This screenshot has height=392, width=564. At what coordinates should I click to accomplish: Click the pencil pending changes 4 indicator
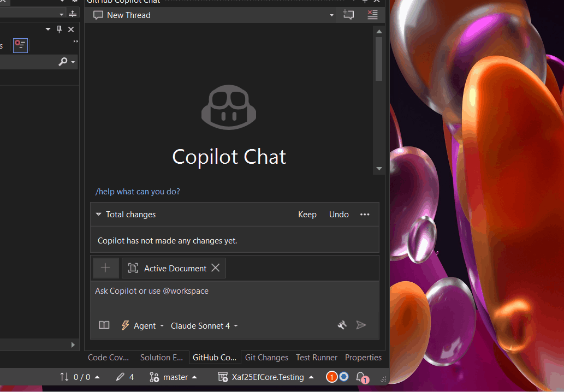[x=125, y=377]
